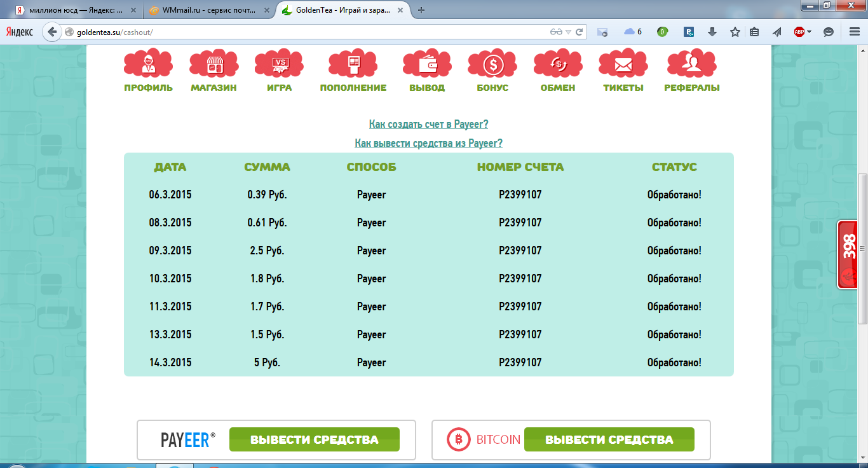Go back to the previous page
Screen dimensions: 868x468
pyautogui.click(x=53, y=32)
